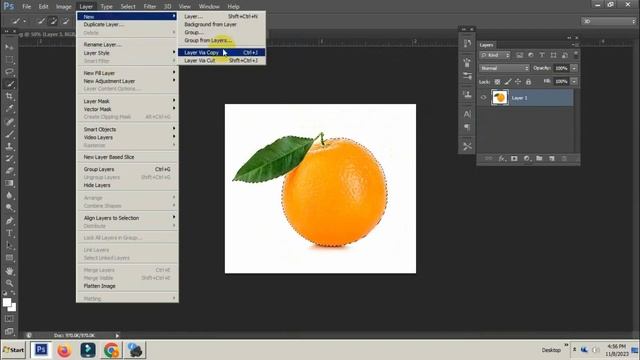Select the Lasso tool

point(9,72)
